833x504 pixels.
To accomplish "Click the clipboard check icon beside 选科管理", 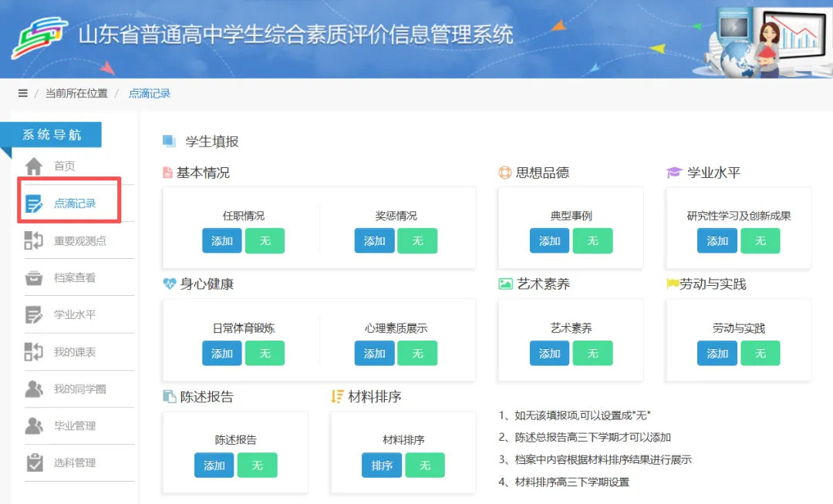I will 35,462.
